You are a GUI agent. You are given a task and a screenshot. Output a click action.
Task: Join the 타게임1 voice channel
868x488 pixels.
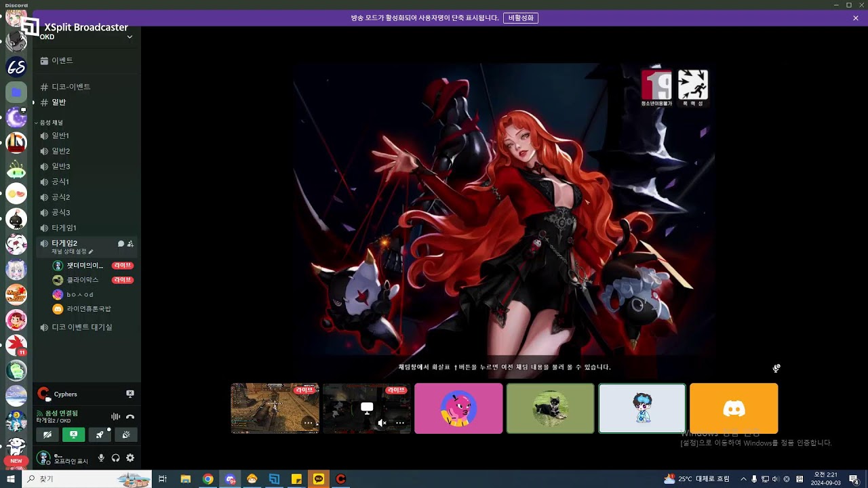click(x=87, y=228)
